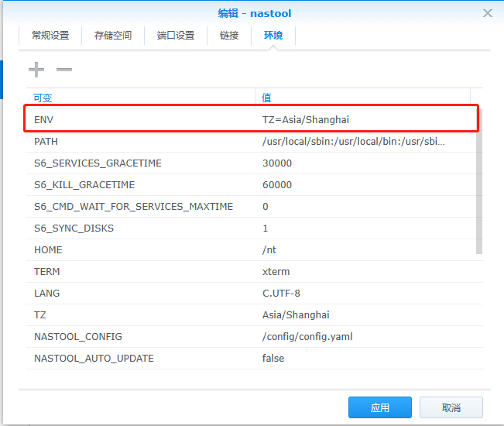Click the 值 column header
Image resolution: width=504 pixels, height=426 pixels.
362,98
